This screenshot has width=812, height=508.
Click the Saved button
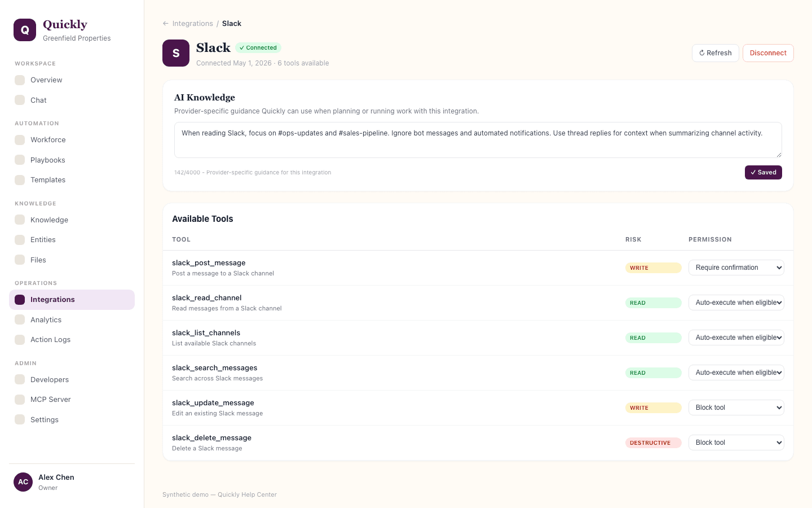pyautogui.click(x=763, y=173)
